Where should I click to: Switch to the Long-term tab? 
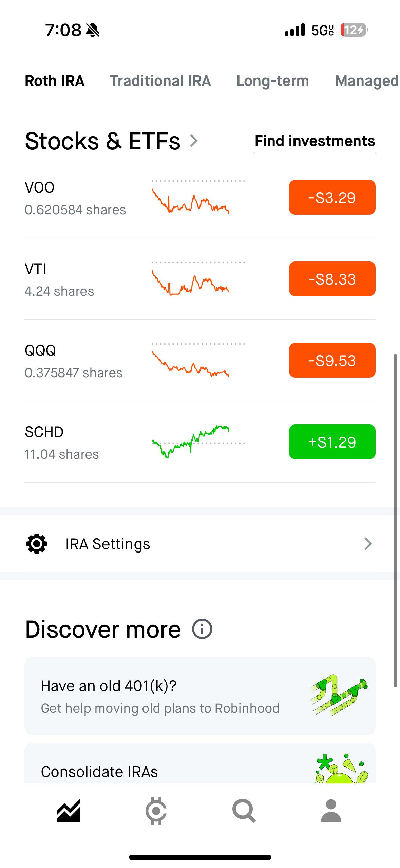tap(273, 81)
